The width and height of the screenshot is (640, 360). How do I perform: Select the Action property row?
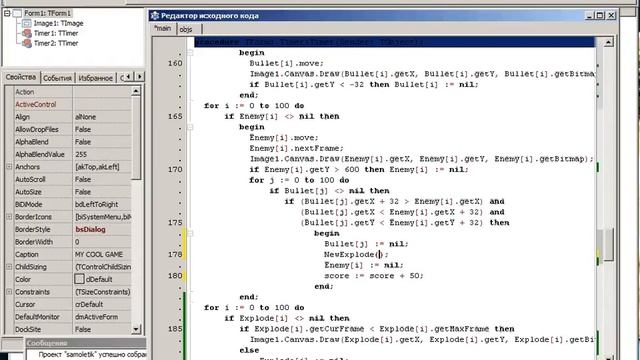pos(73,92)
